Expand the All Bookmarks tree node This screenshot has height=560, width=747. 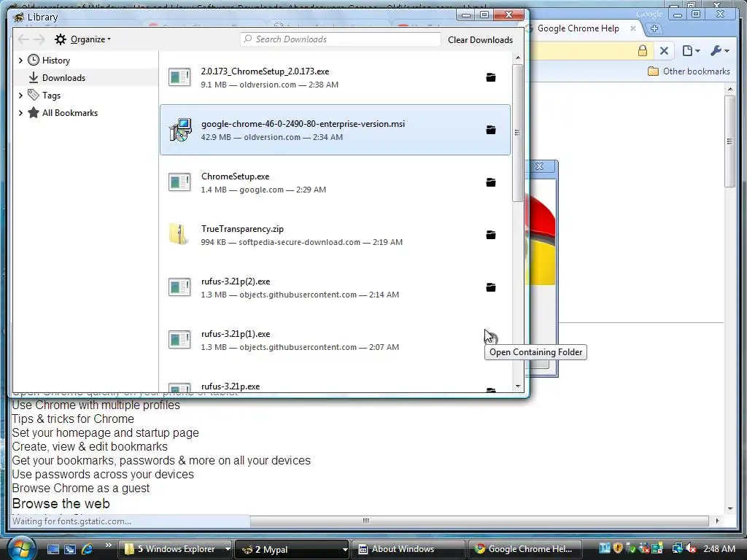point(20,113)
